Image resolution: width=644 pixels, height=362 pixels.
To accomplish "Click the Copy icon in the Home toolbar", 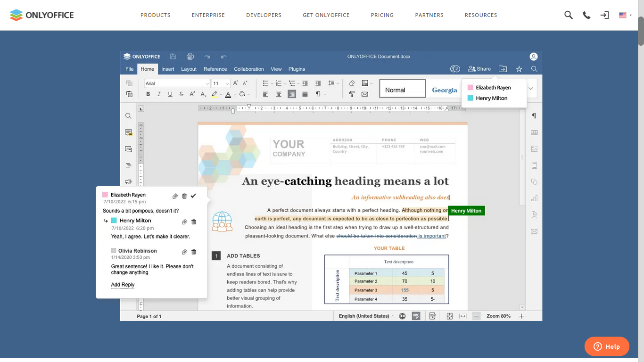I will [x=129, y=83].
